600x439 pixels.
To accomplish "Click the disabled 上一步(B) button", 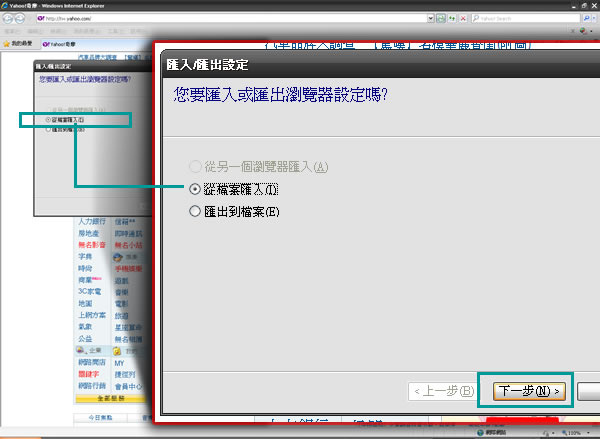I will [x=442, y=391].
